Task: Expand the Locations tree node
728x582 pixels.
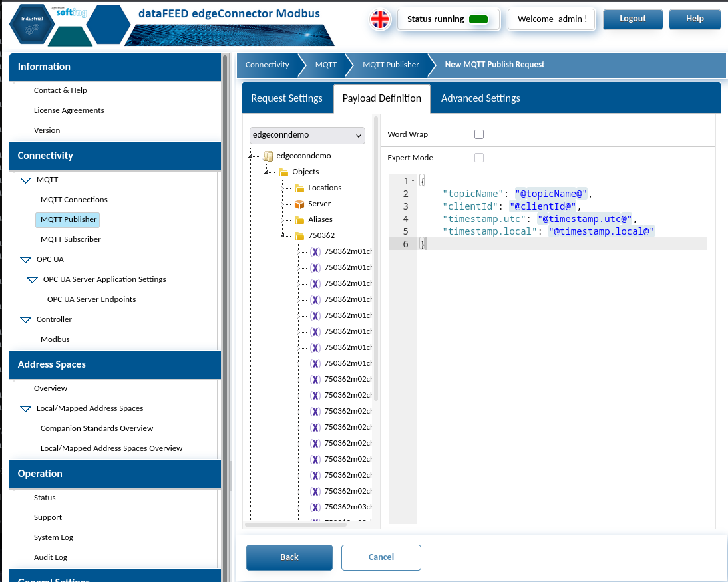Action: [282, 188]
